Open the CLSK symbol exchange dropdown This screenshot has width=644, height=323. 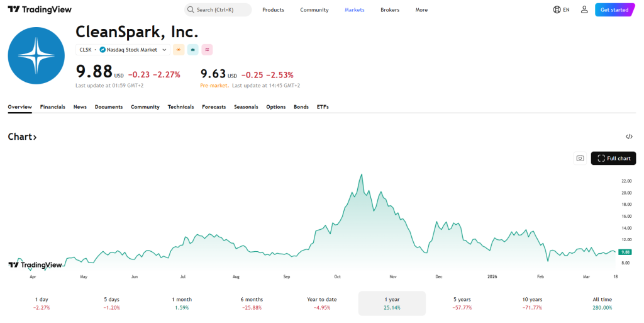(123, 50)
